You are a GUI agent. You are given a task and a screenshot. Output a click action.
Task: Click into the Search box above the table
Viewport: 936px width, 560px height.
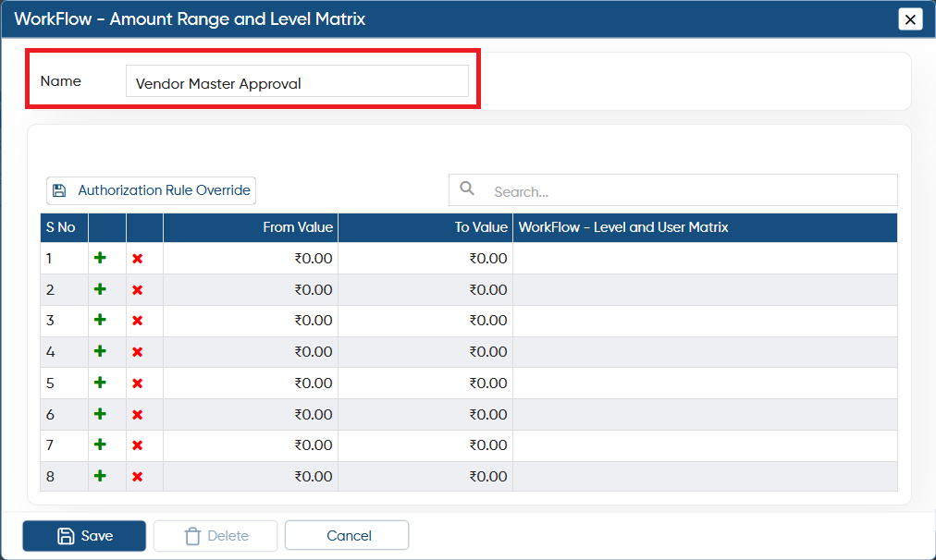[672, 190]
